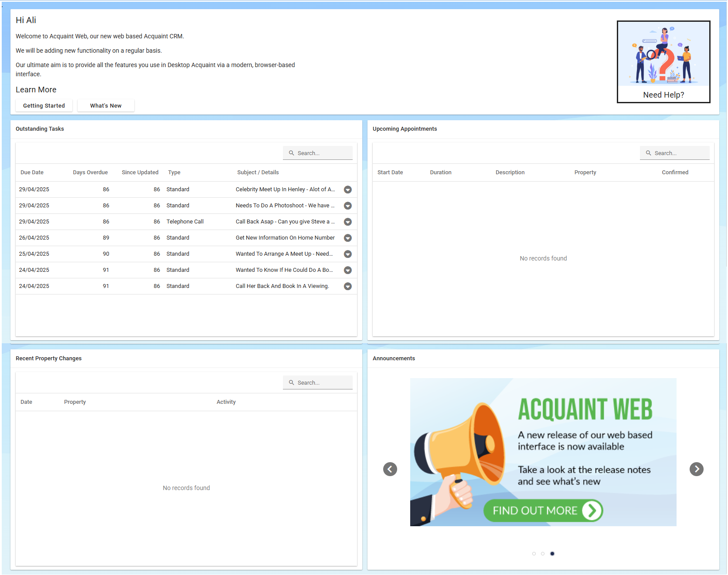728x575 pixels.
Task: Sort tasks by Since Updated column
Action: (x=140, y=172)
